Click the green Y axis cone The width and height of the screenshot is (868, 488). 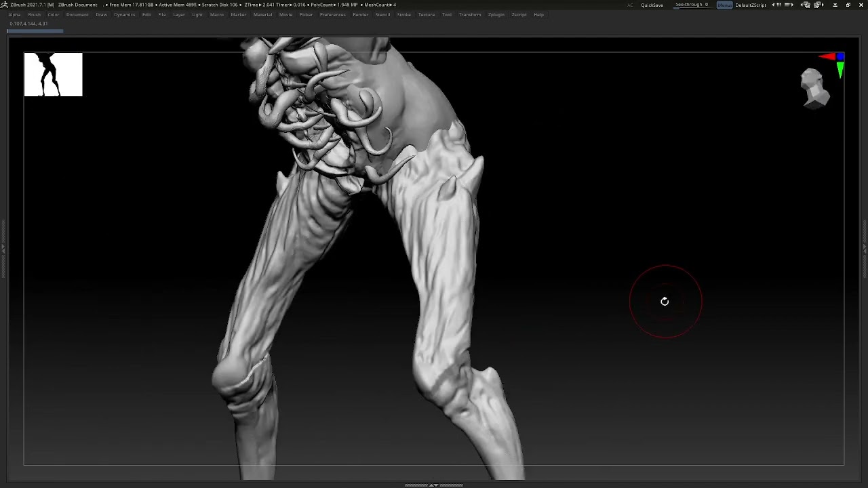(840, 70)
